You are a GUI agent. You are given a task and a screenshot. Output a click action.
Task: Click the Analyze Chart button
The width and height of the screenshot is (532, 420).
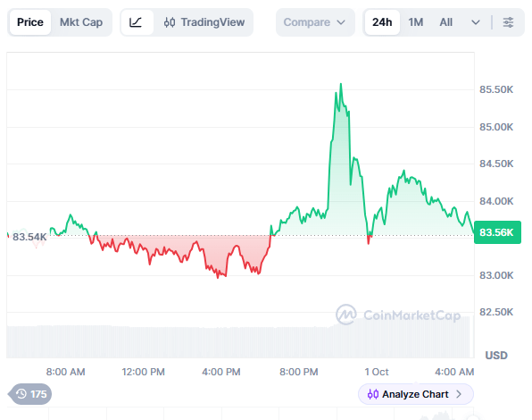(x=416, y=394)
